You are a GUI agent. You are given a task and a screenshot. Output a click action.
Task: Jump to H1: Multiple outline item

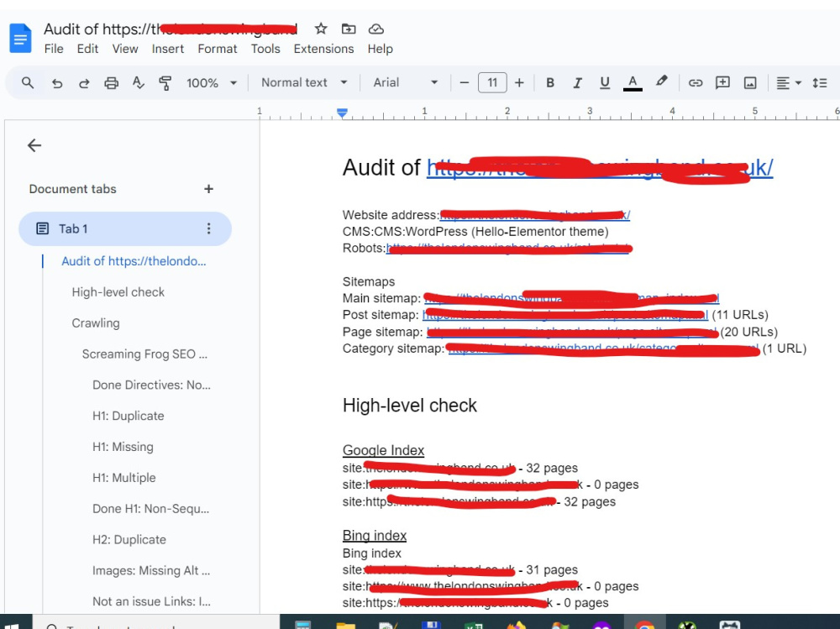pos(123,477)
